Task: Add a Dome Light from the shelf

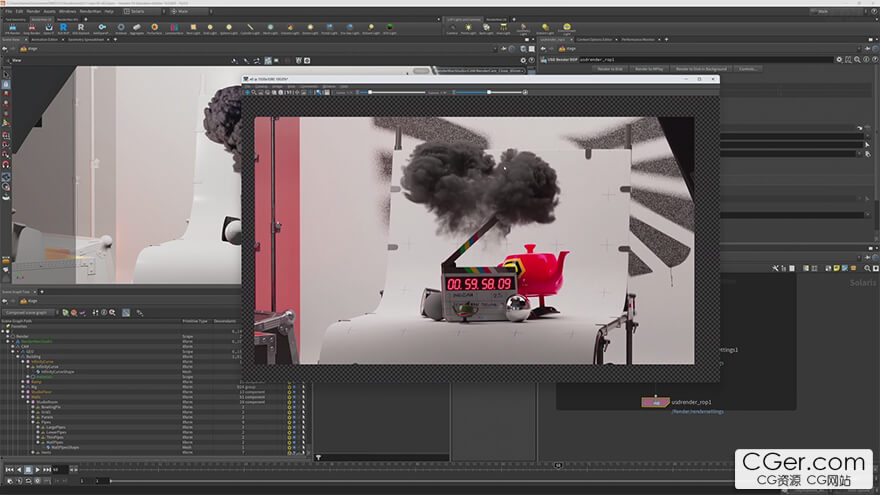Action: pos(310,29)
